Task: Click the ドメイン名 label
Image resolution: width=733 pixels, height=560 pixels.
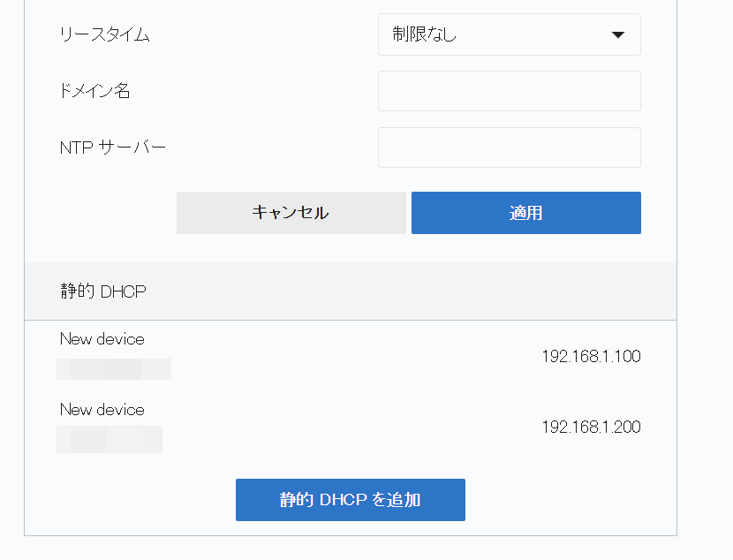Action: pyautogui.click(x=95, y=91)
